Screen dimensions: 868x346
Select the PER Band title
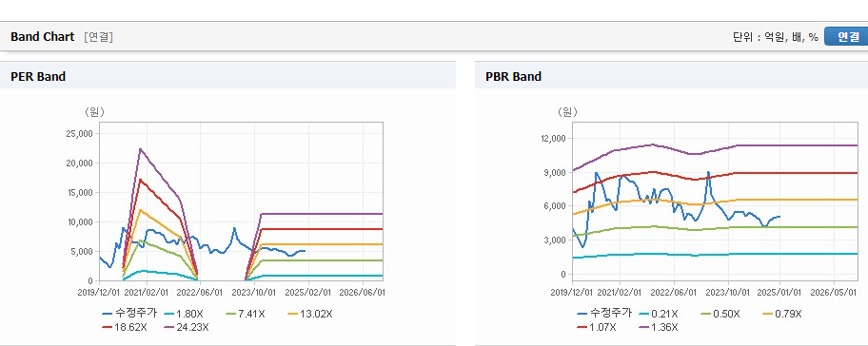[38, 77]
